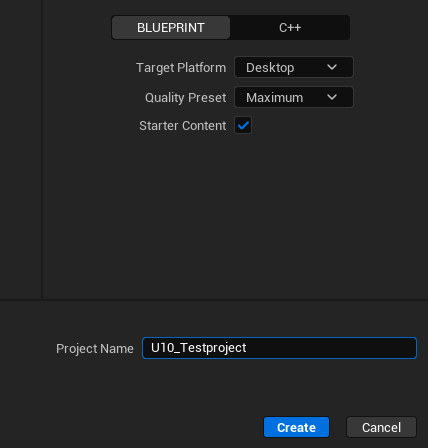Open the Quality Preset dropdown
The height and width of the screenshot is (448, 428).
pos(294,97)
